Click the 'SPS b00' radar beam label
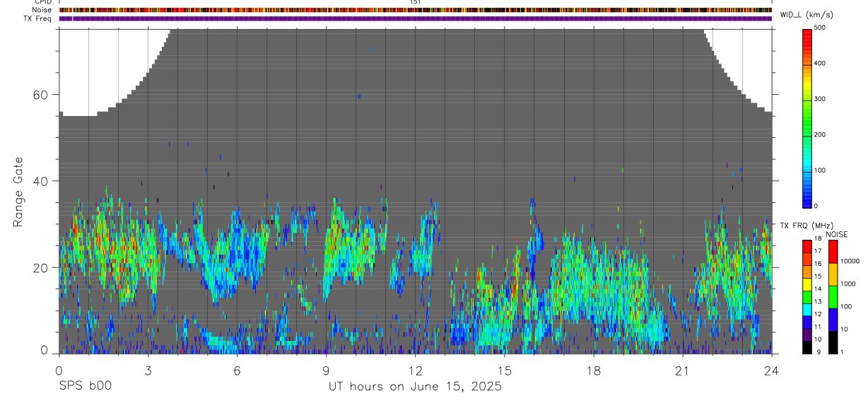This screenshot has height=401, width=868. click(x=84, y=387)
